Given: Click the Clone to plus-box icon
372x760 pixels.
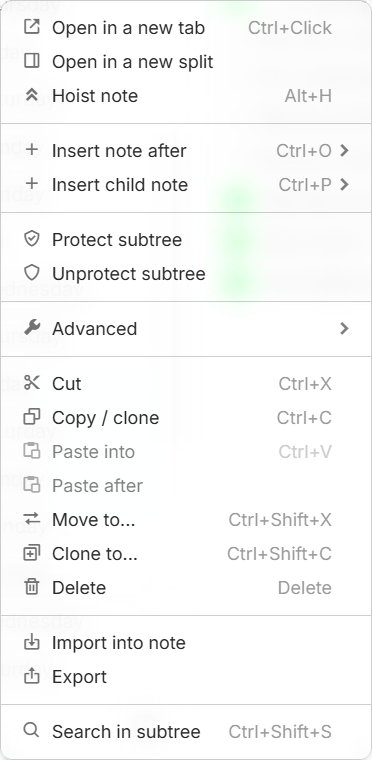Looking at the screenshot, I should click(32, 553).
